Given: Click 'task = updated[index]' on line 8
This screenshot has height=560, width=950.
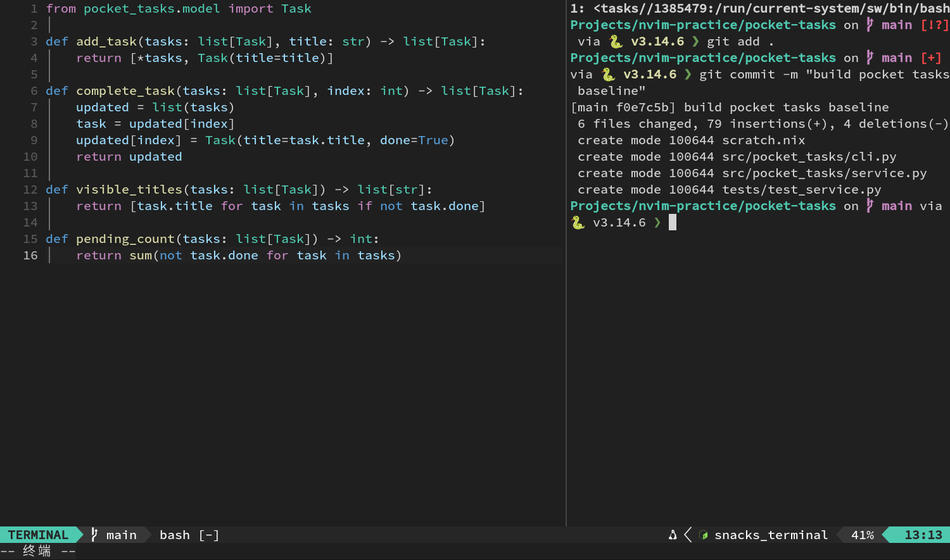Looking at the screenshot, I should [x=156, y=124].
